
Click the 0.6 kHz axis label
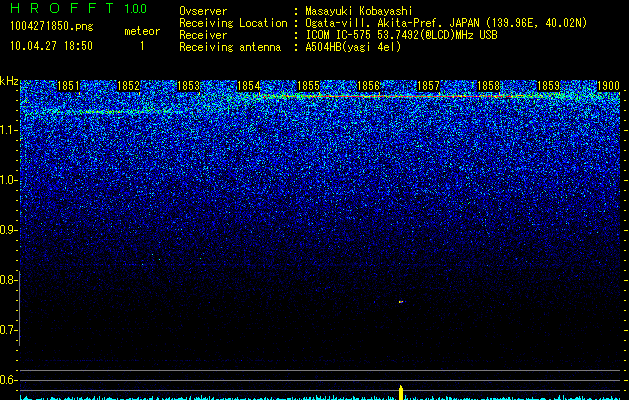8,380
